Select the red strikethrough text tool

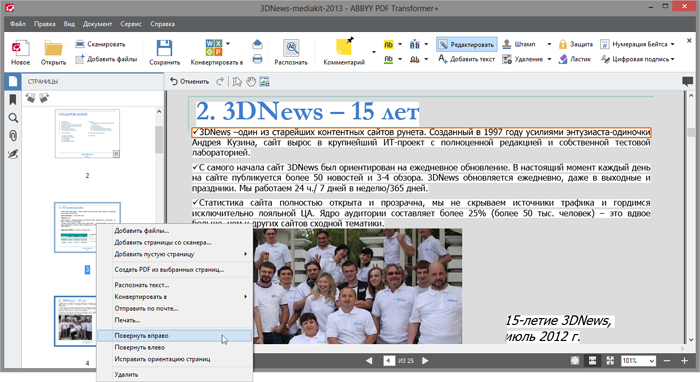pos(415,59)
